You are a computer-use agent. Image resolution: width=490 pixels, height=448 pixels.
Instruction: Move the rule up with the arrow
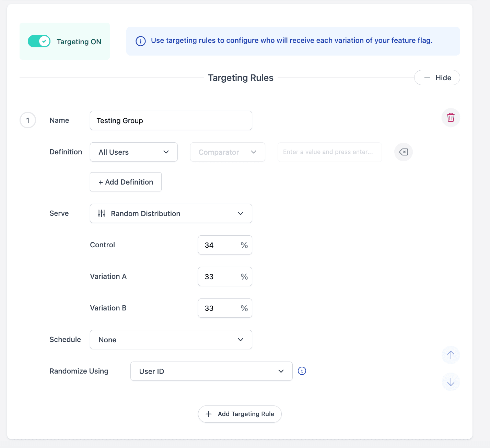click(451, 355)
